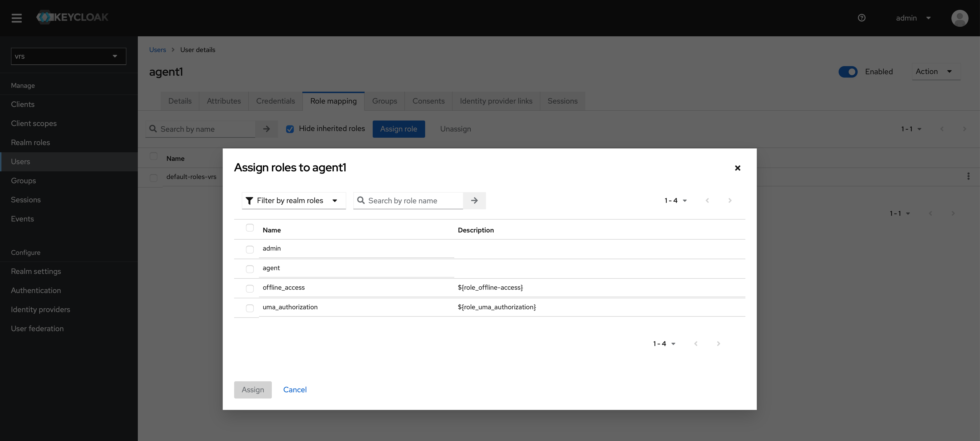Image resolution: width=980 pixels, height=441 pixels.
Task: Submit the Search by name arrow
Action: click(266, 129)
